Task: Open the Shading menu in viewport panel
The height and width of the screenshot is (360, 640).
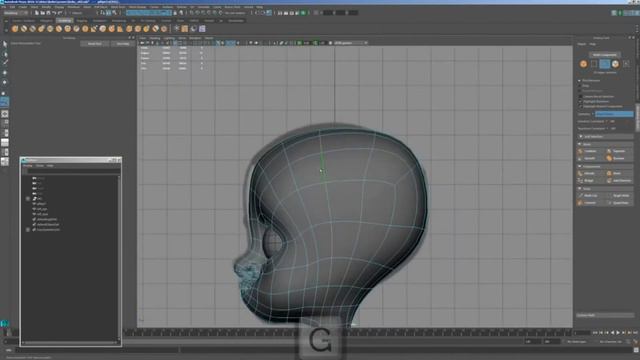Action: [155, 38]
